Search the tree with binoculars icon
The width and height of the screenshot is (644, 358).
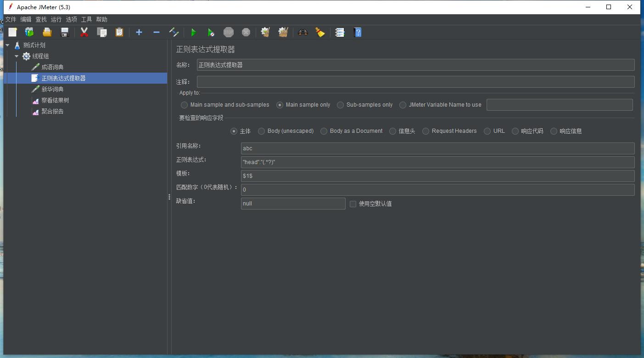click(302, 32)
